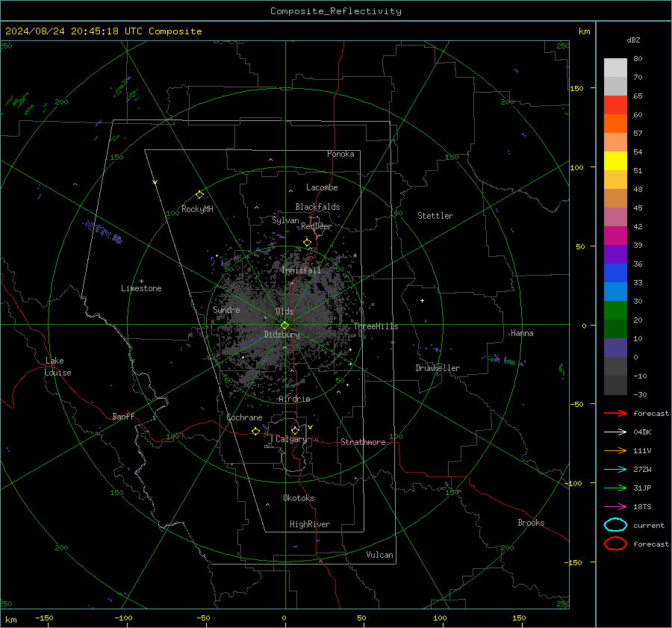The height and width of the screenshot is (628, 672).
Task: Click the 150 tick on right axis
Action: tap(576, 88)
